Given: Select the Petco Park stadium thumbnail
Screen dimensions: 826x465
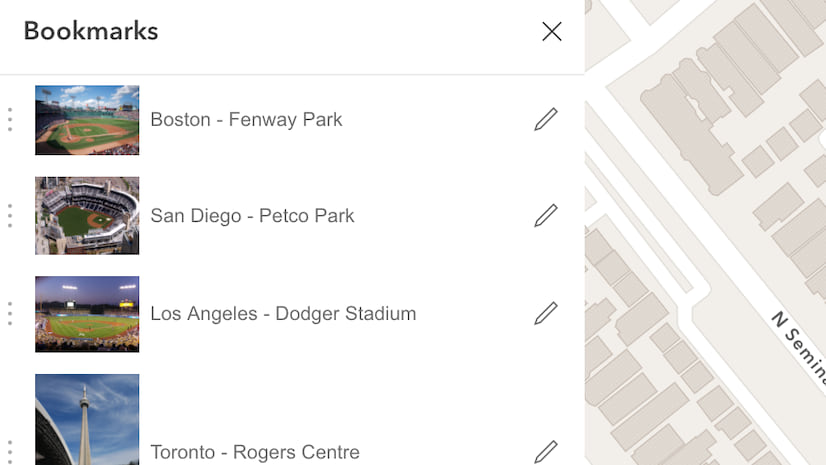Looking at the screenshot, I should coord(87,216).
